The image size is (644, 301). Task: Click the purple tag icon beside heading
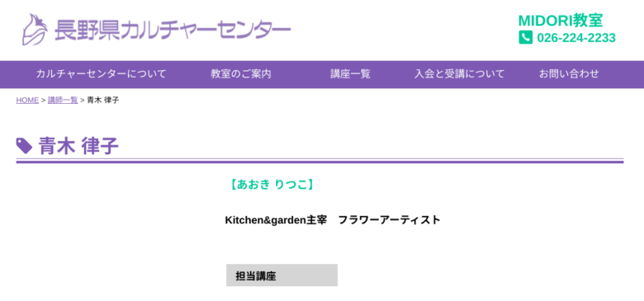pyautogui.click(x=24, y=146)
